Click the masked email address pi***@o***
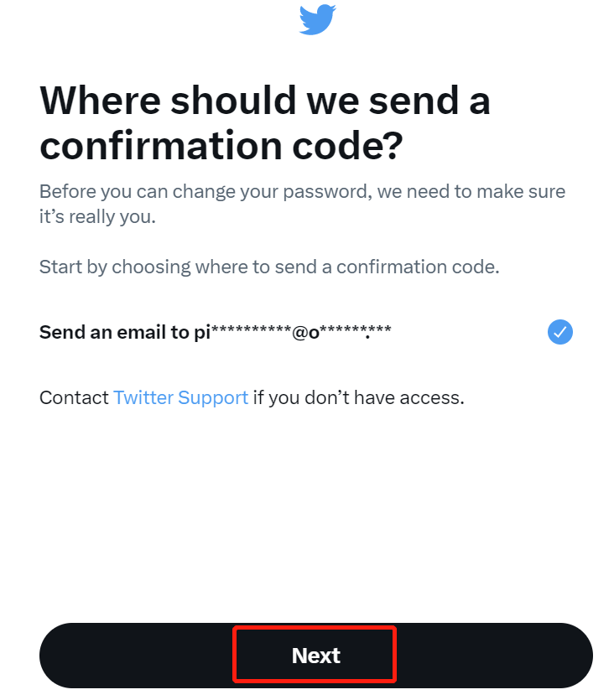The image size is (614, 700). click(293, 332)
